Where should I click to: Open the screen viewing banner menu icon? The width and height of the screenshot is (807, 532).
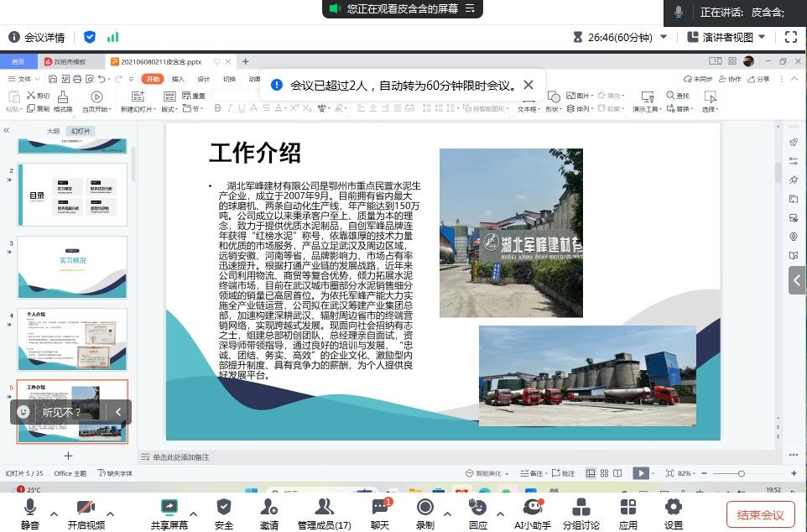click(470, 8)
